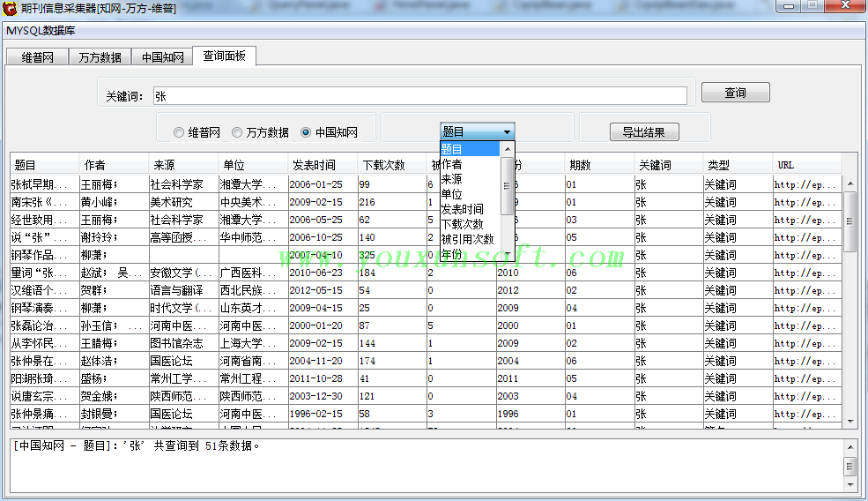Image resolution: width=868 pixels, height=501 pixels.
Task: Click the date cell 2011-10-28
Action: click(x=323, y=379)
